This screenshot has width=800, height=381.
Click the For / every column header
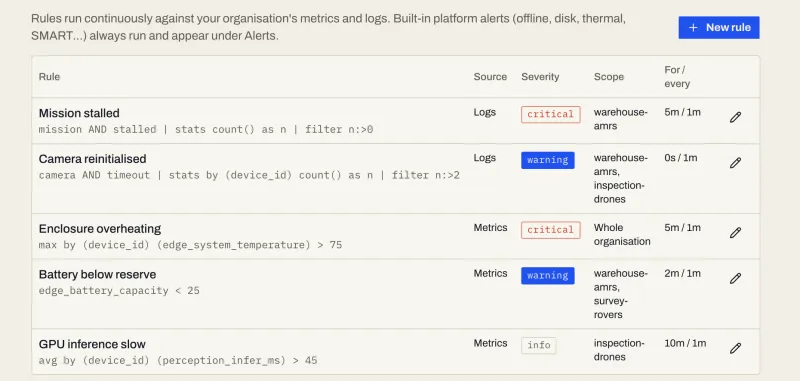pos(677,77)
